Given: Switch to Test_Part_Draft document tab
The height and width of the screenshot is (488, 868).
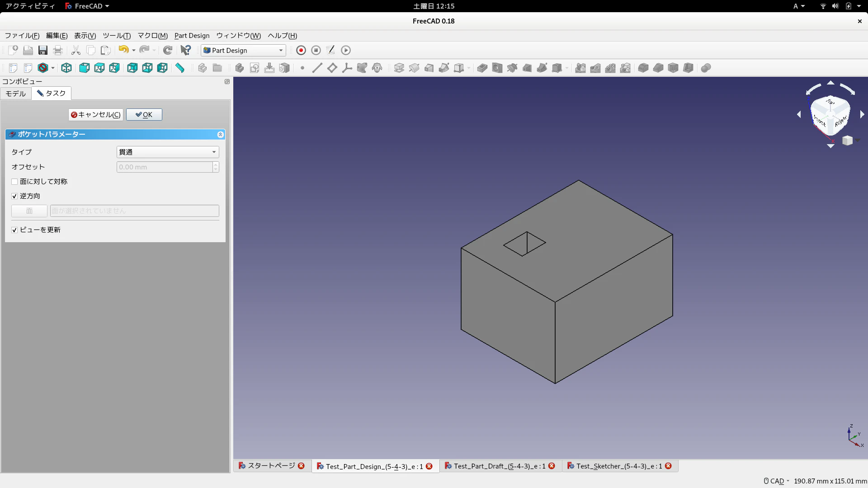Looking at the screenshot, I should [500, 466].
